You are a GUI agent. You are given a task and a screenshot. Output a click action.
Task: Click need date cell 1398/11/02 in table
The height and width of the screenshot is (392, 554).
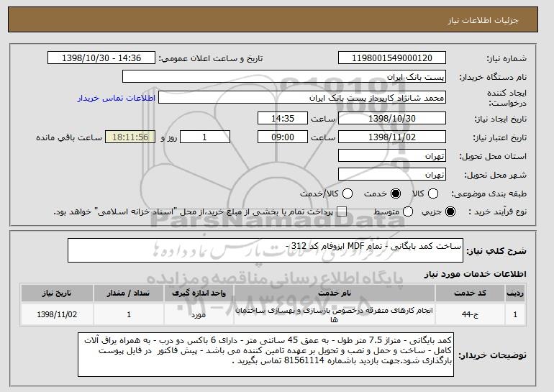pyautogui.click(x=57, y=314)
